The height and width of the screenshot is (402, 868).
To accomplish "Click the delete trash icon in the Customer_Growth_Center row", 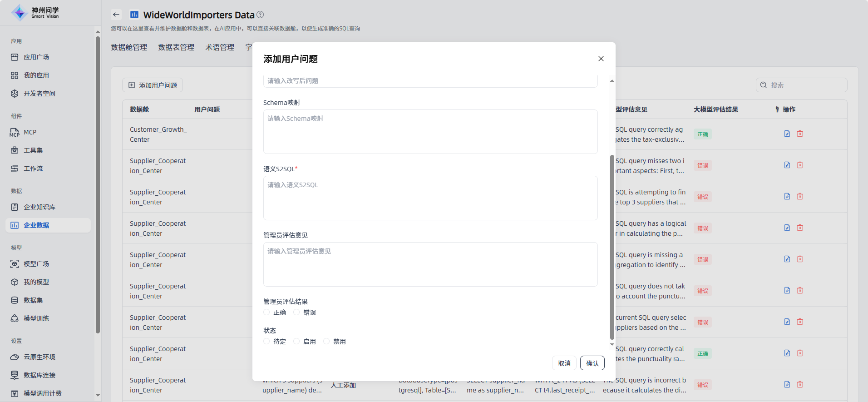I will [x=799, y=134].
